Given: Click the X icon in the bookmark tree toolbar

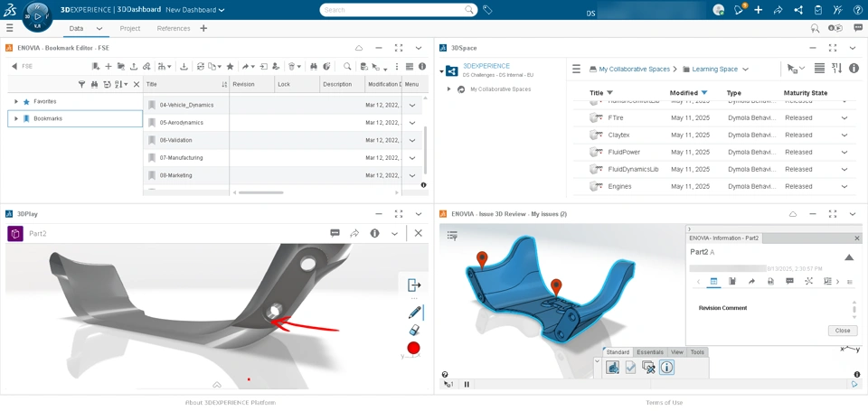Looking at the screenshot, I should [137, 84].
